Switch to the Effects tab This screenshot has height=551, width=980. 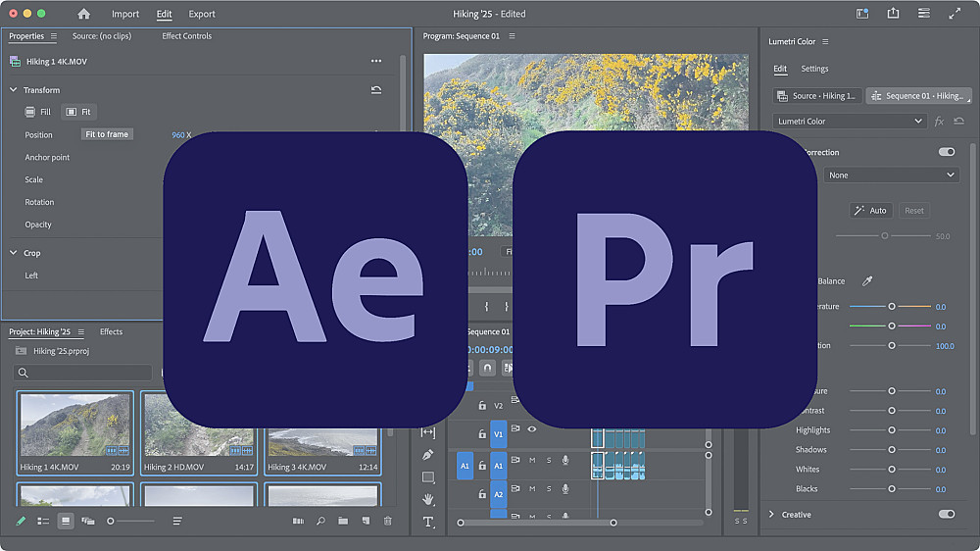pyautogui.click(x=112, y=332)
